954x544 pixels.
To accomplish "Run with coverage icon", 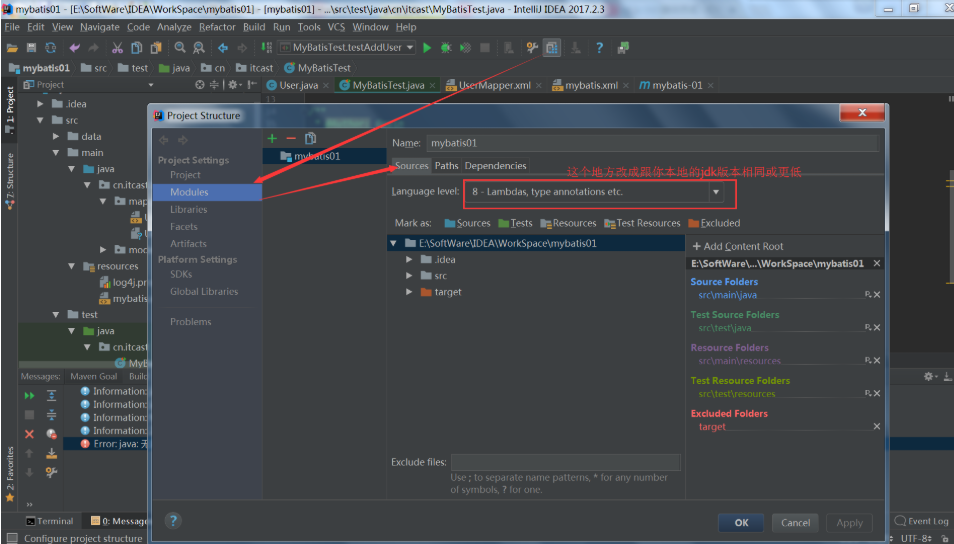I will point(465,47).
